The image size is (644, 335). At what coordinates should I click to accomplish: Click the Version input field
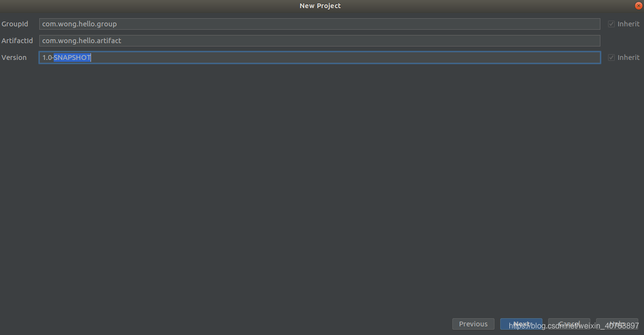320,58
